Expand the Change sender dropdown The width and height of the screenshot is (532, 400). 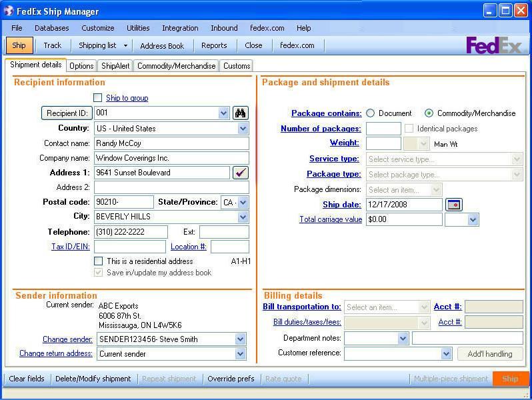(x=241, y=339)
